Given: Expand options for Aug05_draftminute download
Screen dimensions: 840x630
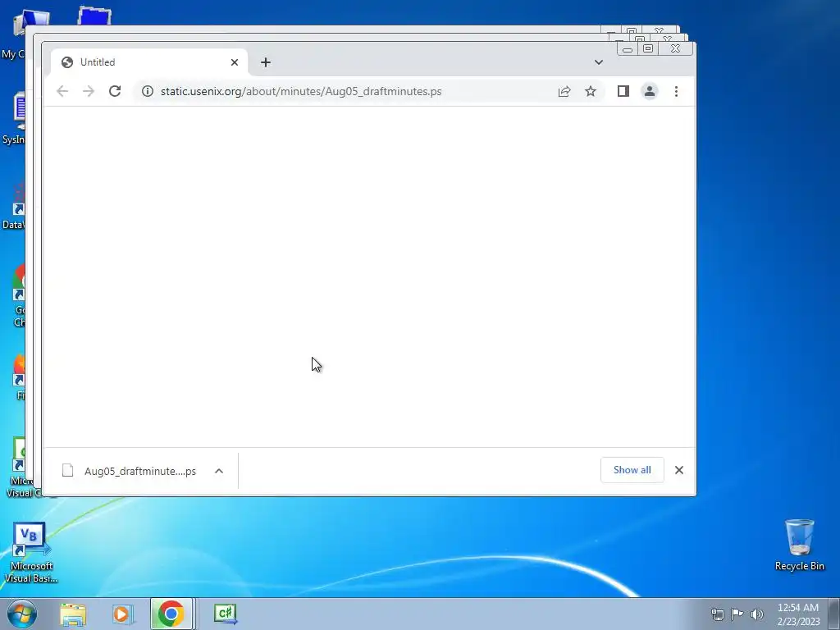Looking at the screenshot, I should (218, 471).
